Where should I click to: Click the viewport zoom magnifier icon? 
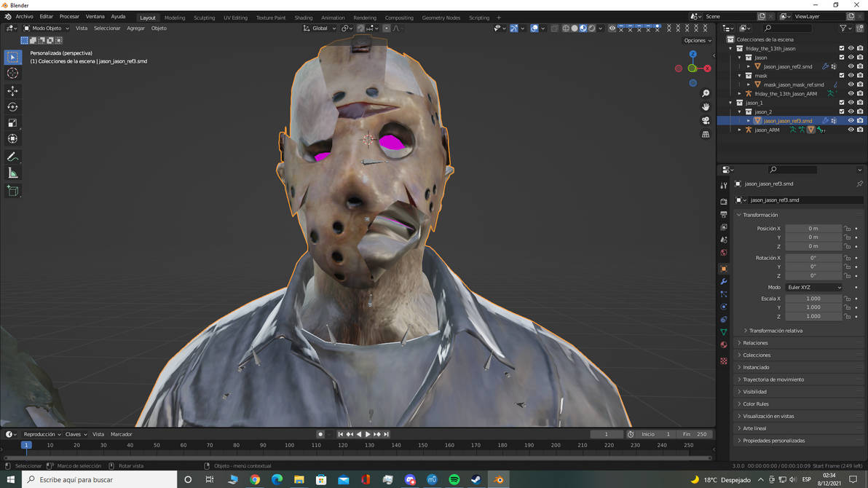tap(705, 94)
